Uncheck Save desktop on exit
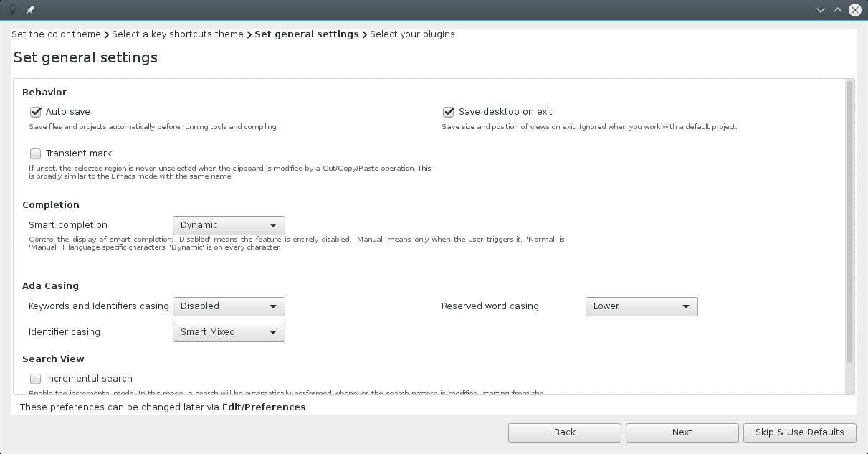 pos(449,112)
